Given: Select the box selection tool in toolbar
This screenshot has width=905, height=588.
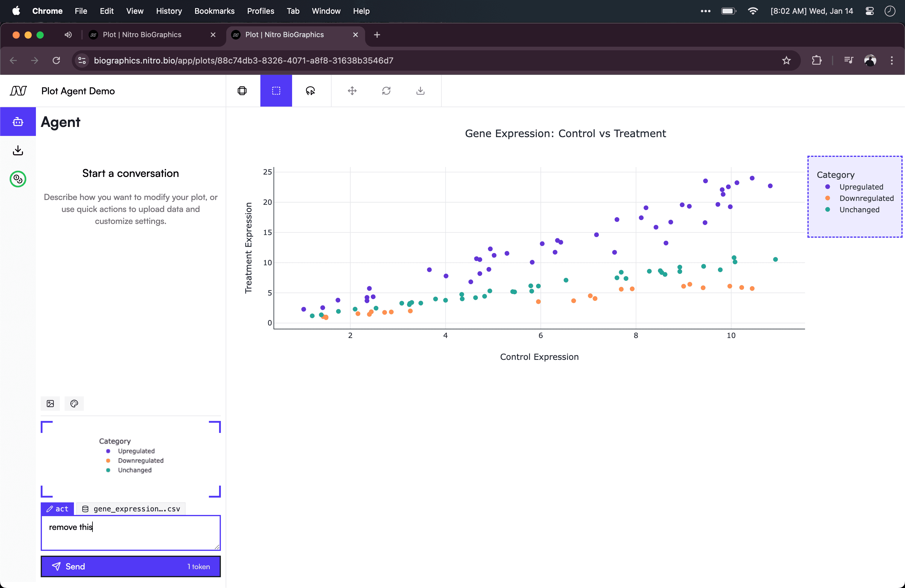Looking at the screenshot, I should (276, 90).
